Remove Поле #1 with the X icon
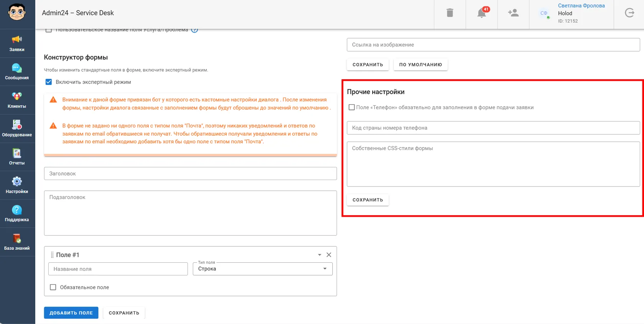This screenshot has width=644, height=324. coord(329,255)
